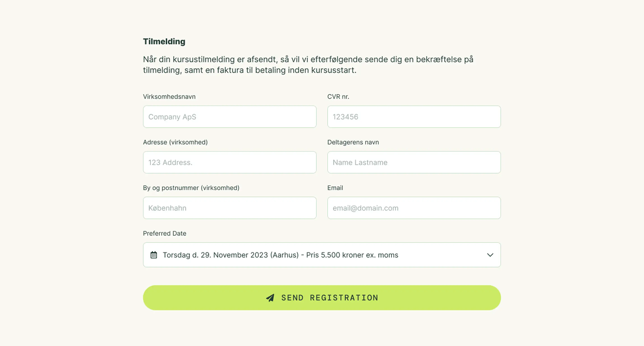This screenshot has width=644, height=346.
Task: Focus the Københahn city and postcode field
Action: click(x=230, y=208)
